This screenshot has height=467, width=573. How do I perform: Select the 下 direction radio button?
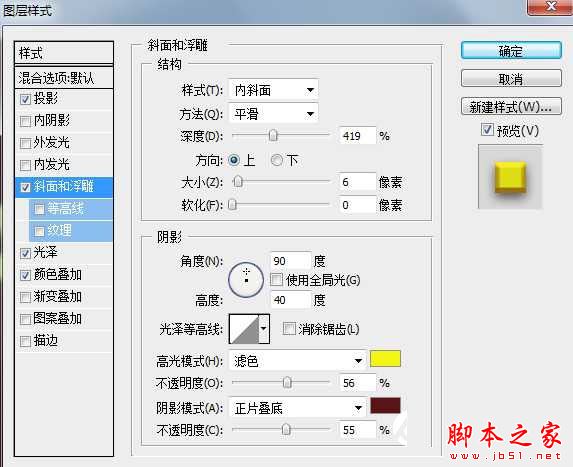click(277, 160)
